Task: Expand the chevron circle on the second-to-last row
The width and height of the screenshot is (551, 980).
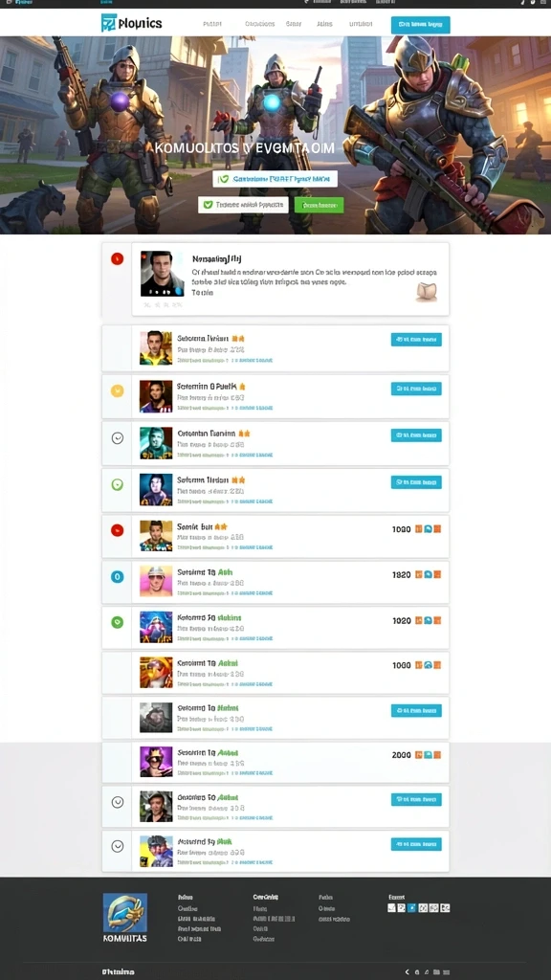Action: 117,802
